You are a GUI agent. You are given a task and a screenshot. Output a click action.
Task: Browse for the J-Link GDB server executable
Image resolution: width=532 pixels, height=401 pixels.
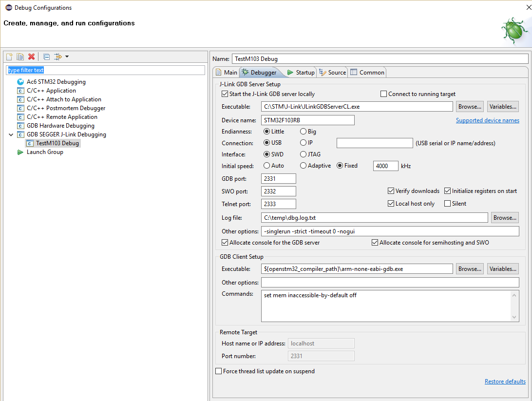click(x=470, y=107)
